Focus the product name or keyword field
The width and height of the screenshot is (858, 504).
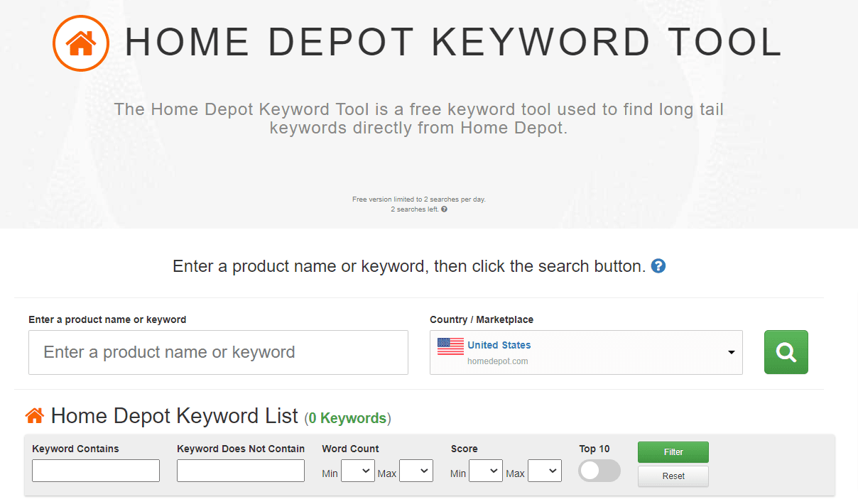coord(218,352)
